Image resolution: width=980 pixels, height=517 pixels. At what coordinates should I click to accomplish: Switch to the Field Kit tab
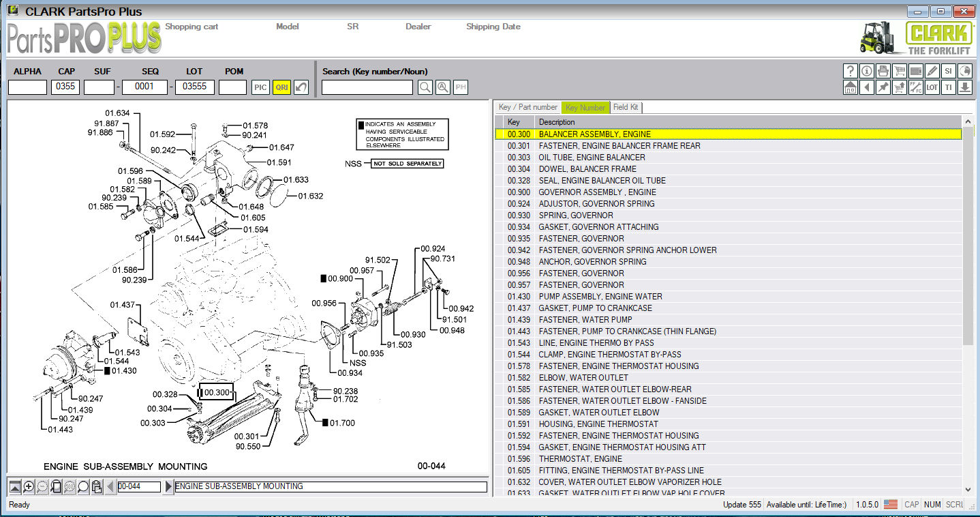pyautogui.click(x=626, y=107)
